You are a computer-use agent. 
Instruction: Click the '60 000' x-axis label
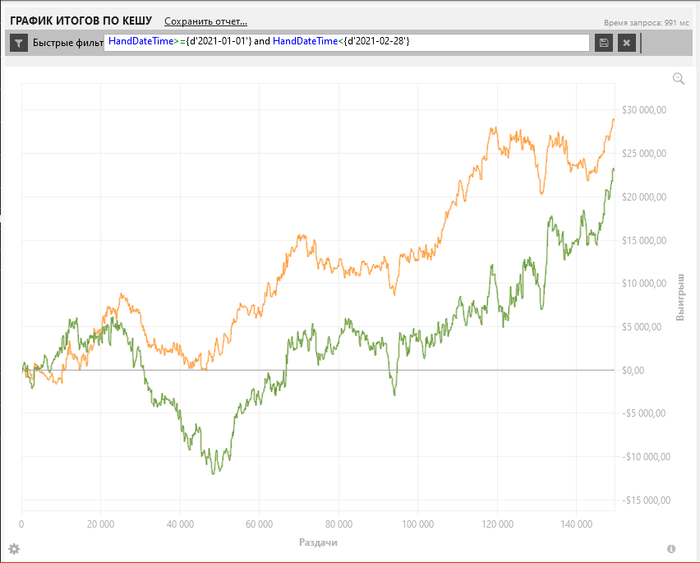click(x=259, y=524)
